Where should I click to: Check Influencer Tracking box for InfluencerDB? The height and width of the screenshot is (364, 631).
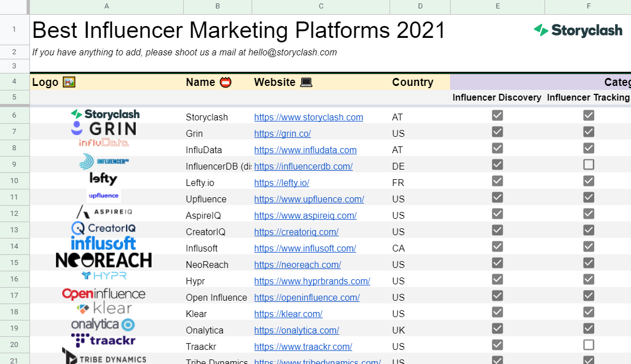tap(589, 164)
